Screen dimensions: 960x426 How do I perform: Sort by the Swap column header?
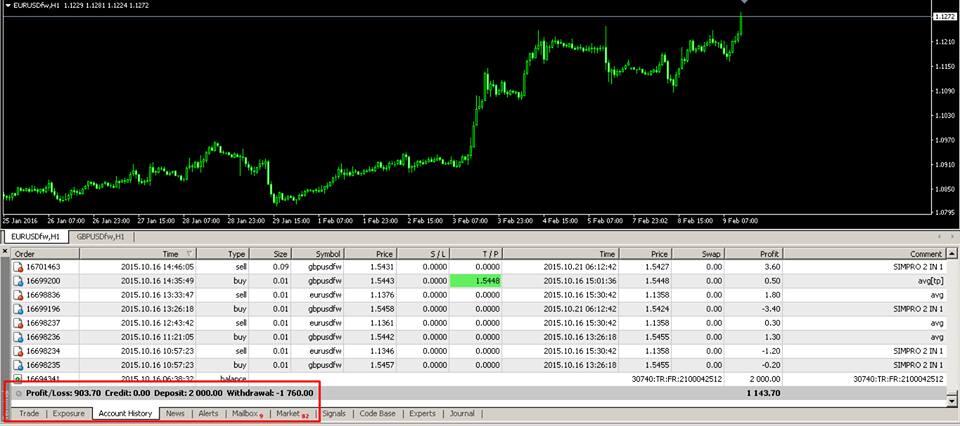pos(698,253)
